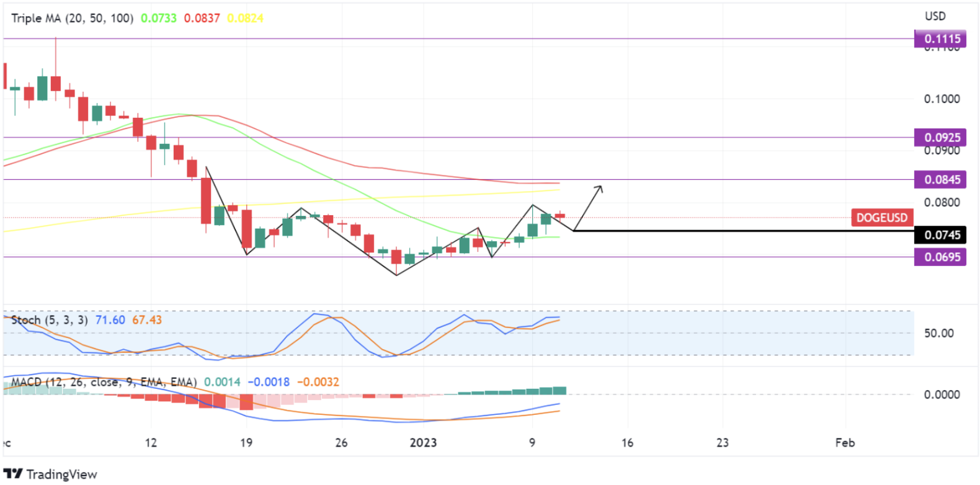Click the 0.1000 price axis label
Screen dimensions: 980x485
(942, 99)
